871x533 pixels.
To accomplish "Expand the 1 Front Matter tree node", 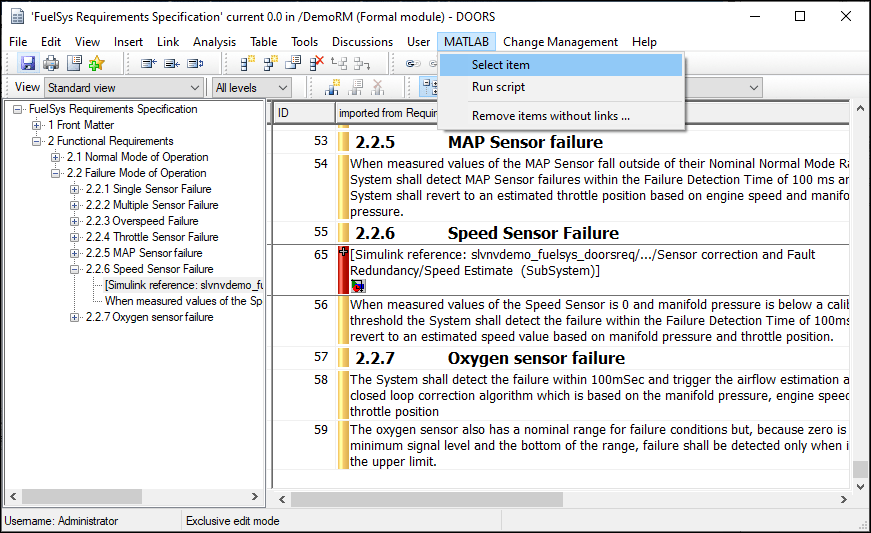I will click(x=37, y=125).
